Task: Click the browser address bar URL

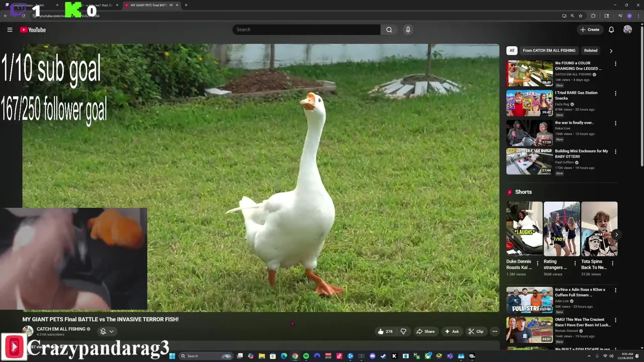Action: pyautogui.click(x=69, y=16)
